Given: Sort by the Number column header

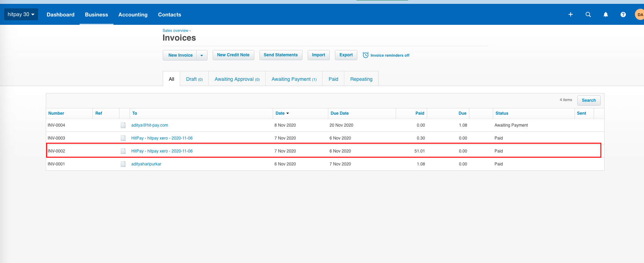Looking at the screenshot, I should click(x=56, y=113).
